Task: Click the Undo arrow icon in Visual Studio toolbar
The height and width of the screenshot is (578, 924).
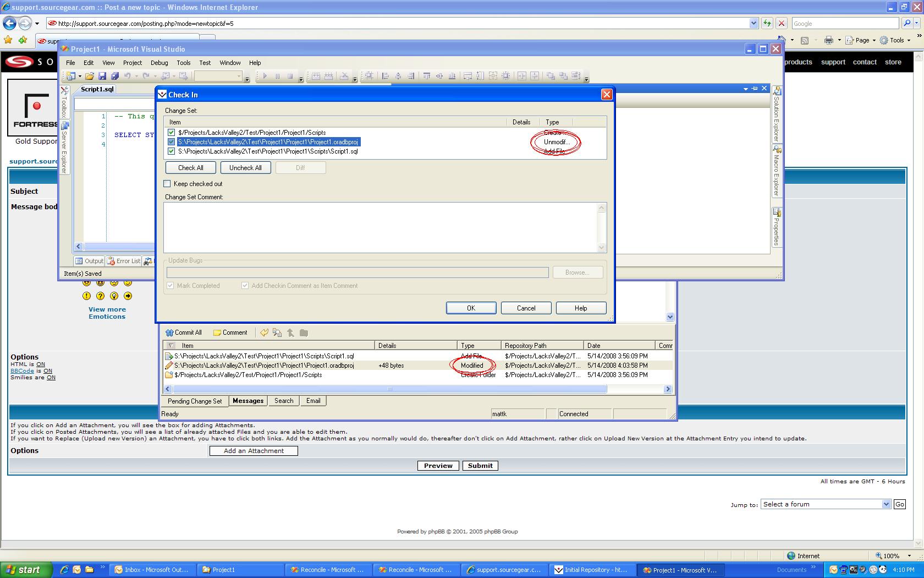Action: (128, 76)
